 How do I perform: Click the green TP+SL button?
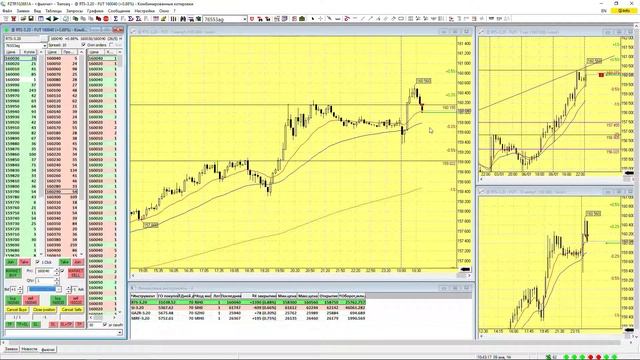pyautogui.click(x=23, y=325)
